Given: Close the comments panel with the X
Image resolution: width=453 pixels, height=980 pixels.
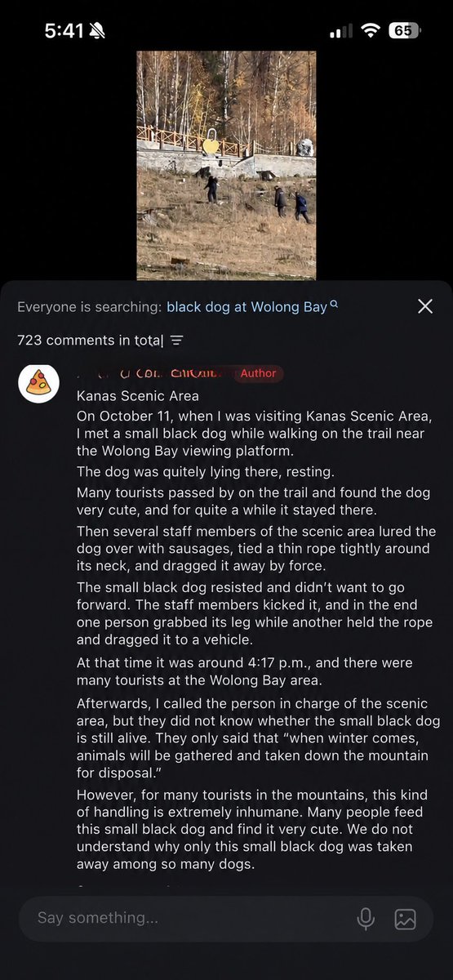Looking at the screenshot, I should [x=425, y=306].
